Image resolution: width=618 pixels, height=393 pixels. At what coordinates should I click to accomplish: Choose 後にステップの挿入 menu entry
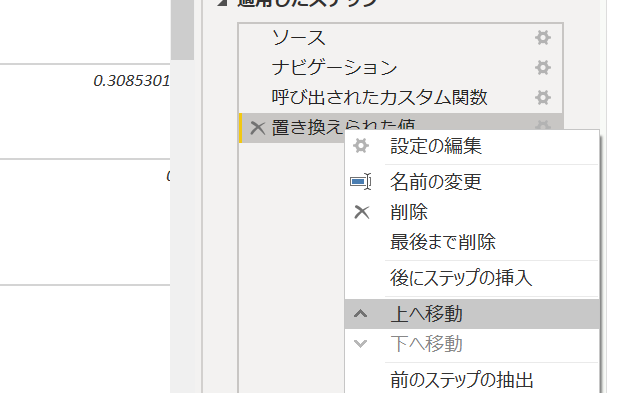tap(472, 278)
